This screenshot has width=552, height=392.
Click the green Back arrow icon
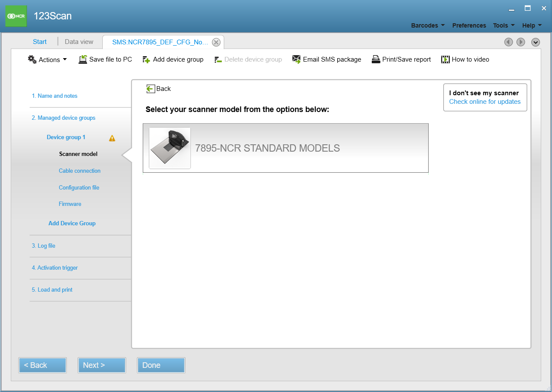151,89
